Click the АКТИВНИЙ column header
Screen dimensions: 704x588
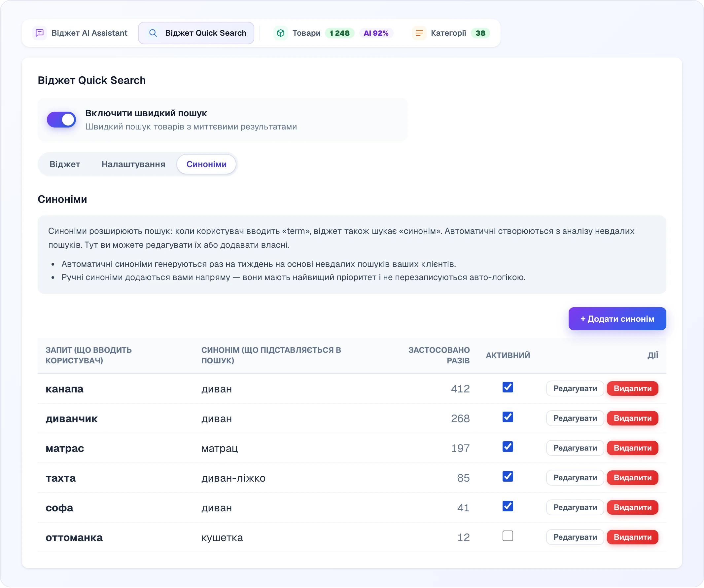click(x=508, y=355)
